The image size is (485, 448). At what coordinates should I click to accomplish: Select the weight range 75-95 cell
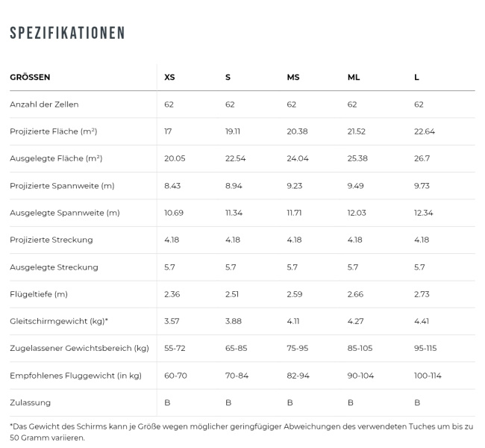[x=298, y=348]
